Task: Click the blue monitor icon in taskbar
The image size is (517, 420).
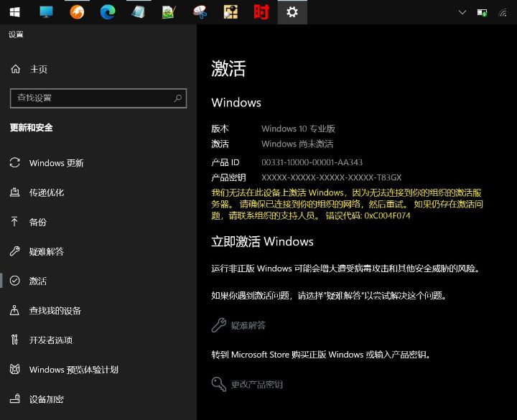Action: (x=46, y=12)
